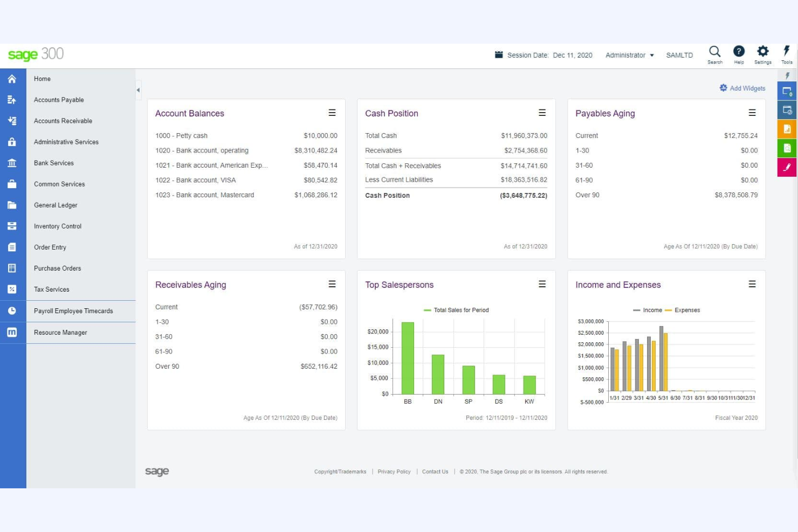Open the Account Balances widget menu

pyautogui.click(x=332, y=113)
